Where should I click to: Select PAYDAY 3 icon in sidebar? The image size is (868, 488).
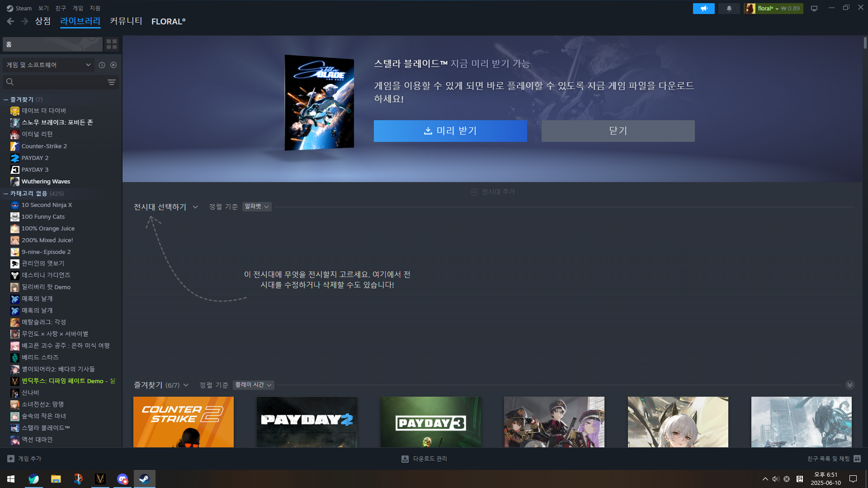point(15,170)
